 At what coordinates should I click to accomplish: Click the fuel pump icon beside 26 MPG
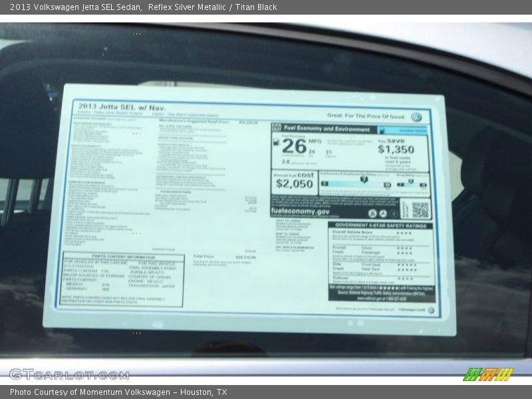277,143
